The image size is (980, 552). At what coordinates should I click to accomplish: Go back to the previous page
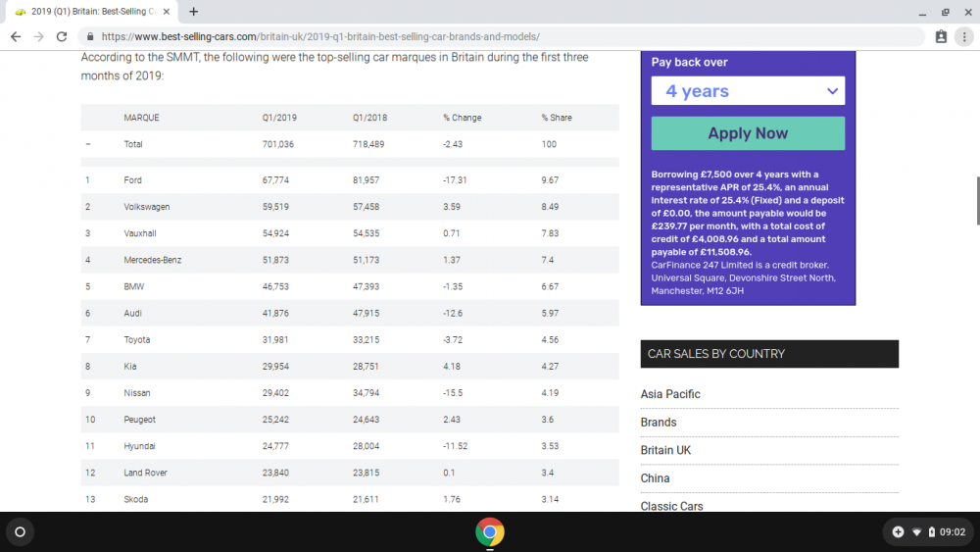(16, 37)
